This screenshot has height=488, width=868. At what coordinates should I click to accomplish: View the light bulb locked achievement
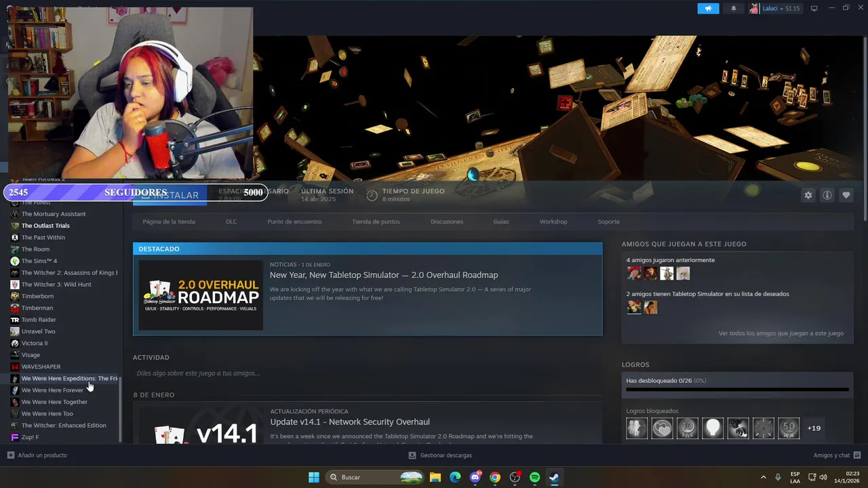713,428
